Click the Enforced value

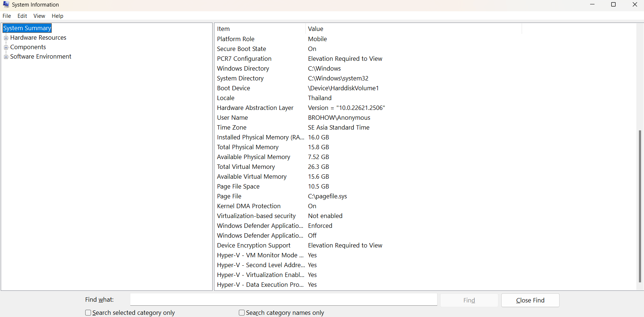(x=320, y=226)
